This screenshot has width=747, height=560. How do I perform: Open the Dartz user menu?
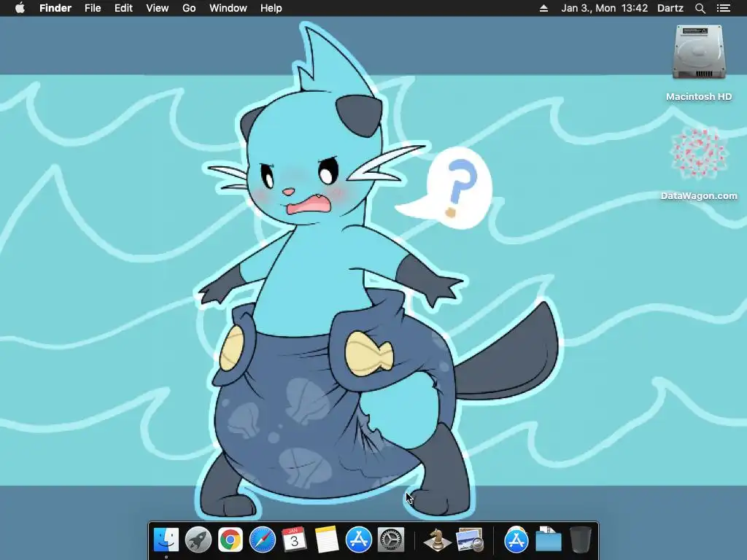pos(670,8)
